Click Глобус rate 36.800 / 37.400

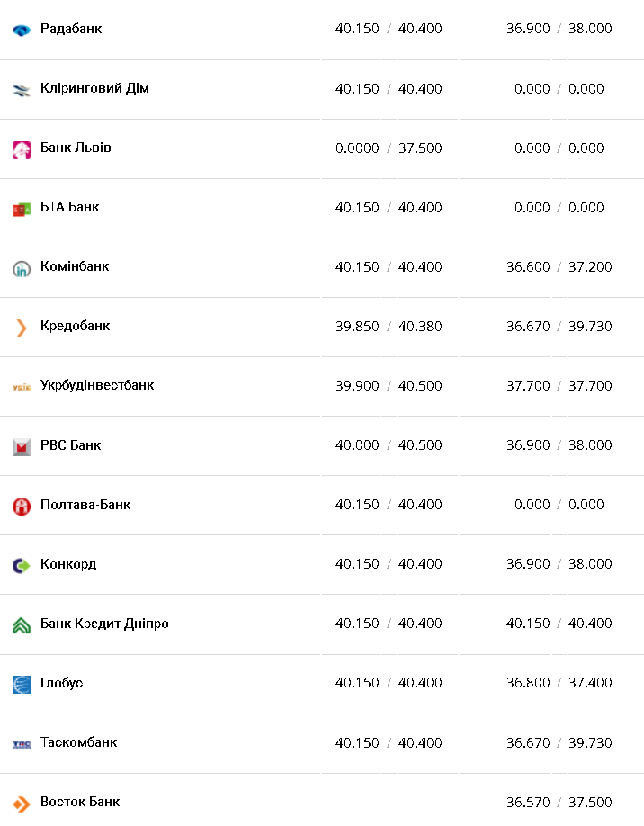pyautogui.click(x=559, y=682)
